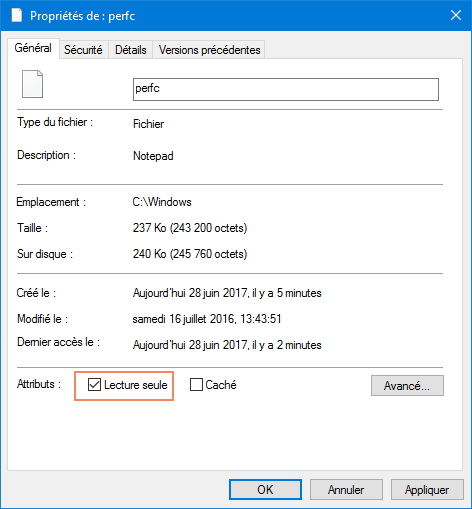The width and height of the screenshot is (472, 509).
Task: Show the Versions précédentes tab
Action: point(209,50)
